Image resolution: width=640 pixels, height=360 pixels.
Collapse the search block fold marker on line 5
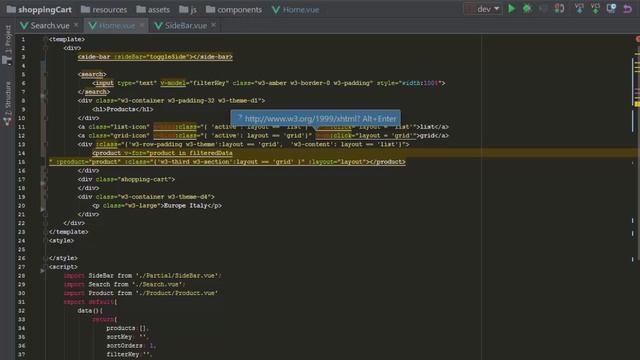pos(45,74)
